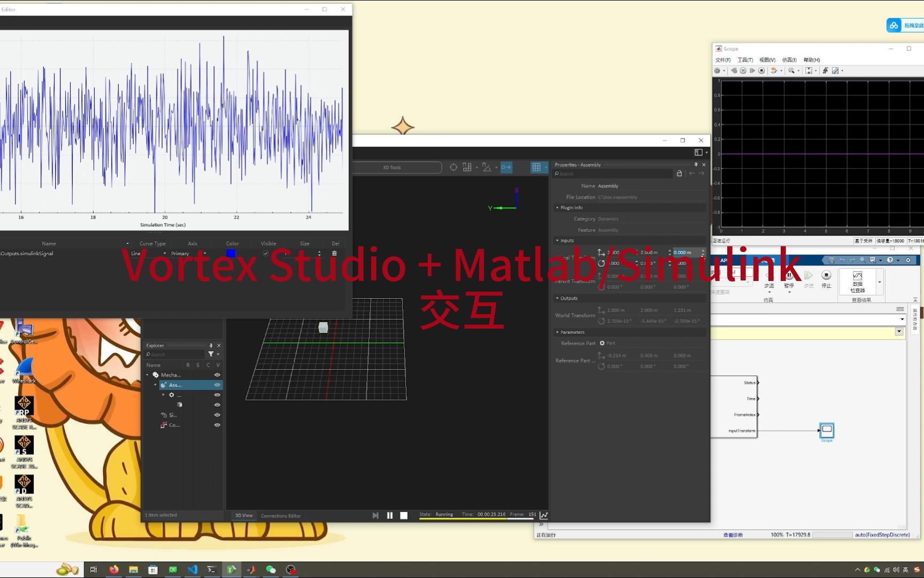The image size is (924, 578).
Task: Click the cursor measurements icon in Scope toolbar
Action: click(835, 71)
